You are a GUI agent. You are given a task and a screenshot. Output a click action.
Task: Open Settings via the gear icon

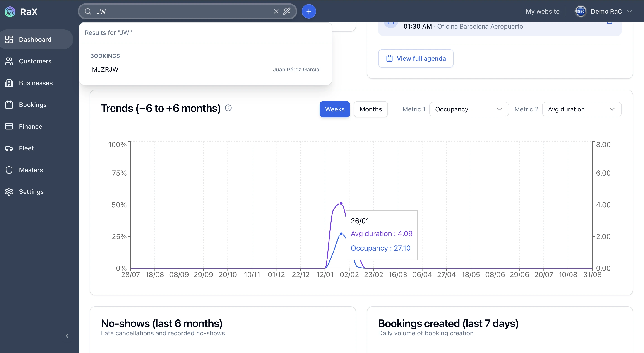coord(9,192)
